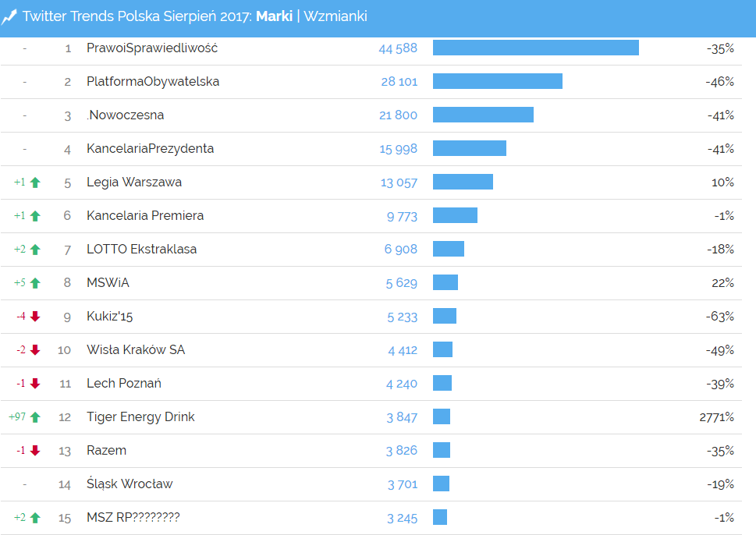
Task: Click mention count 3 245 for MSZ RP
Action: coord(402,518)
